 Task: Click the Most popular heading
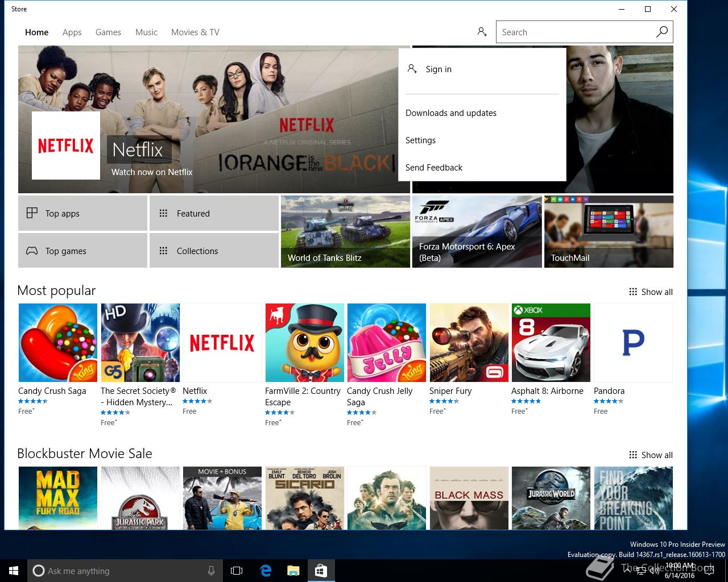click(x=56, y=290)
